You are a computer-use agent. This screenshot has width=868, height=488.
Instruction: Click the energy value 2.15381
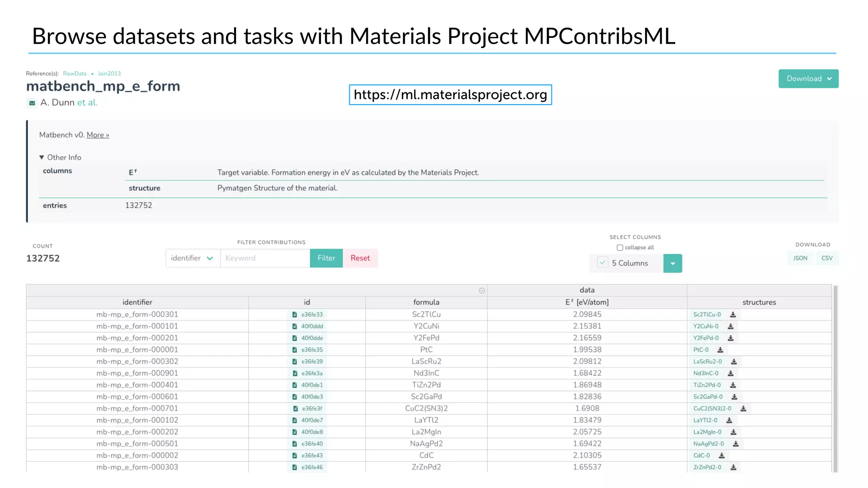tap(587, 327)
